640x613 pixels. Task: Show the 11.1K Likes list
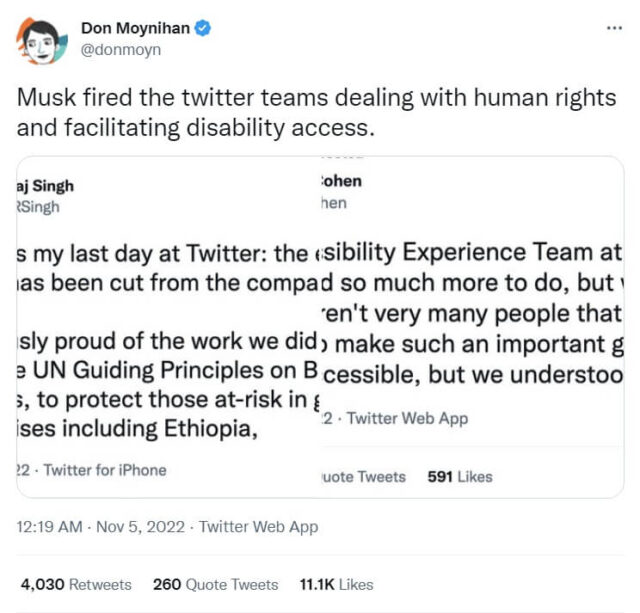pos(335,584)
